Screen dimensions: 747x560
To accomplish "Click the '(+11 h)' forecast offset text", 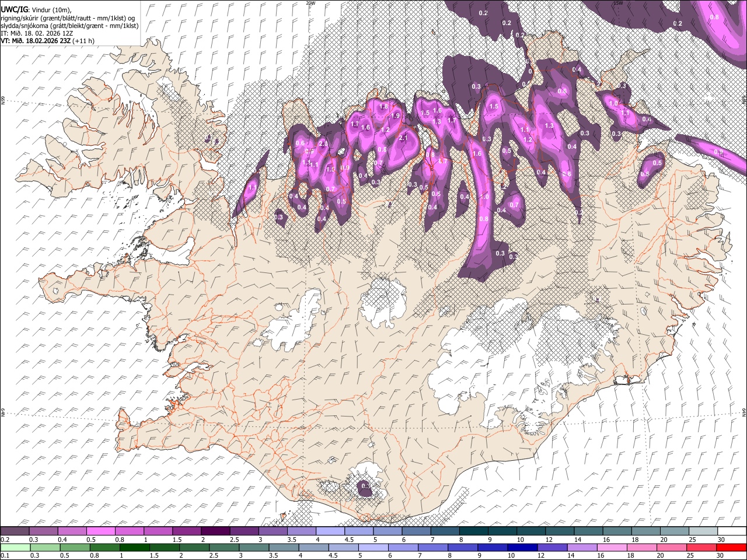I will click(x=84, y=41).
